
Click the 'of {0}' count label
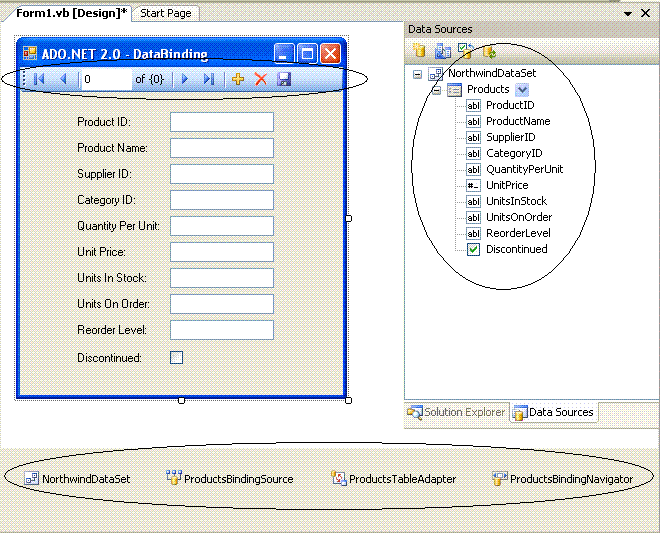[149, 79]
